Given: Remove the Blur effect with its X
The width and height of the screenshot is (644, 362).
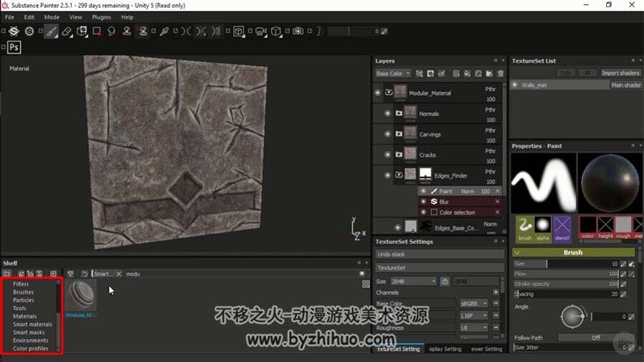Looking at the screenshot, I should 497,202.
